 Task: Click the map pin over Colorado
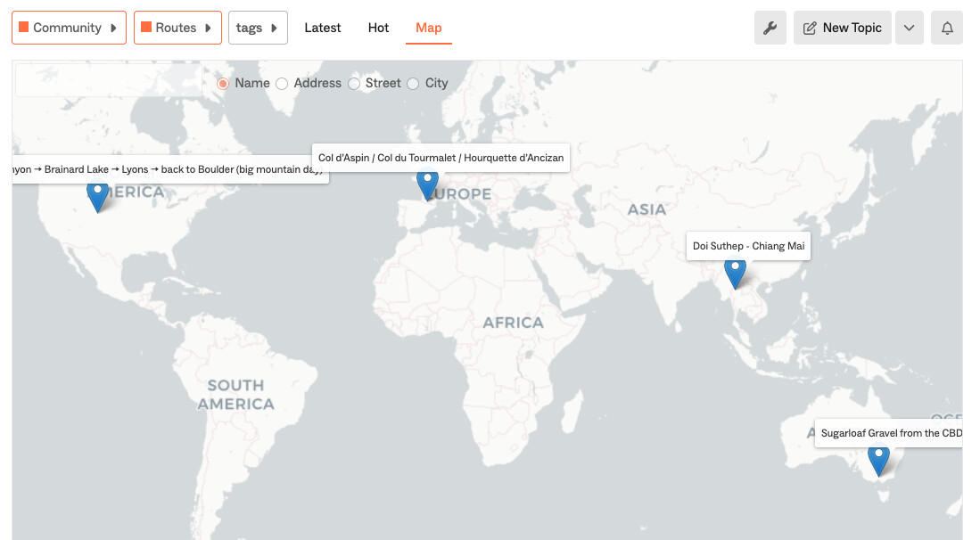97,195
